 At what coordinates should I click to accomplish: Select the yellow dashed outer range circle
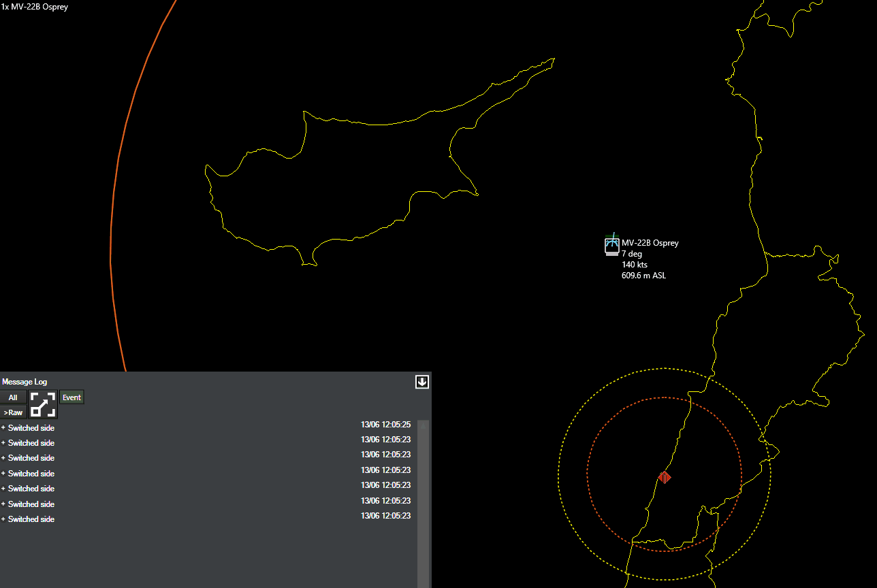pos(558,474)
